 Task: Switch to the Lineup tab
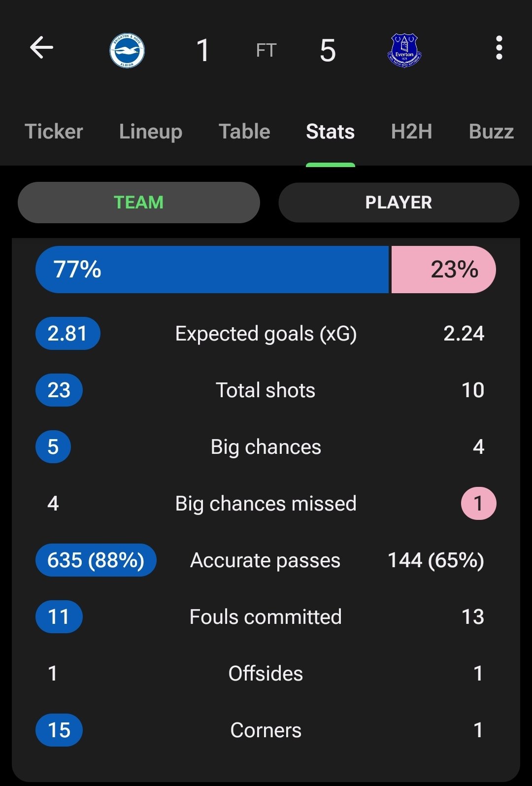151,132
